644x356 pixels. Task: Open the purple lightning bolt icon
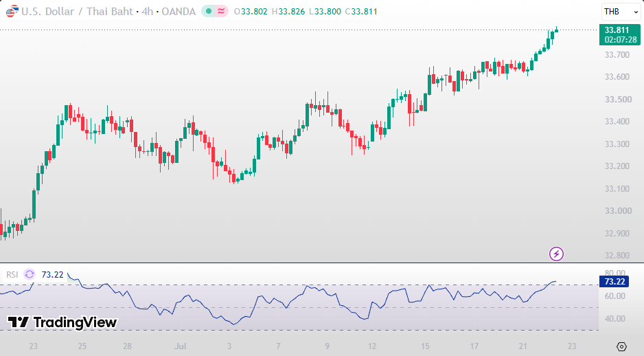[556, 254]
